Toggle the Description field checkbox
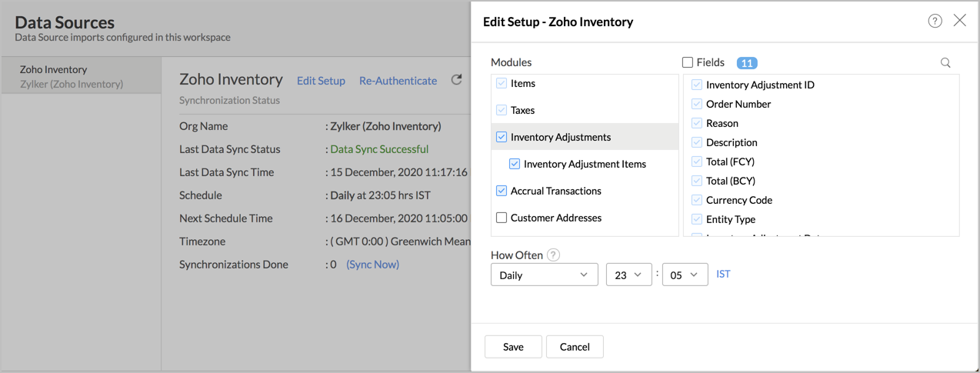 [x=697, y=142]
